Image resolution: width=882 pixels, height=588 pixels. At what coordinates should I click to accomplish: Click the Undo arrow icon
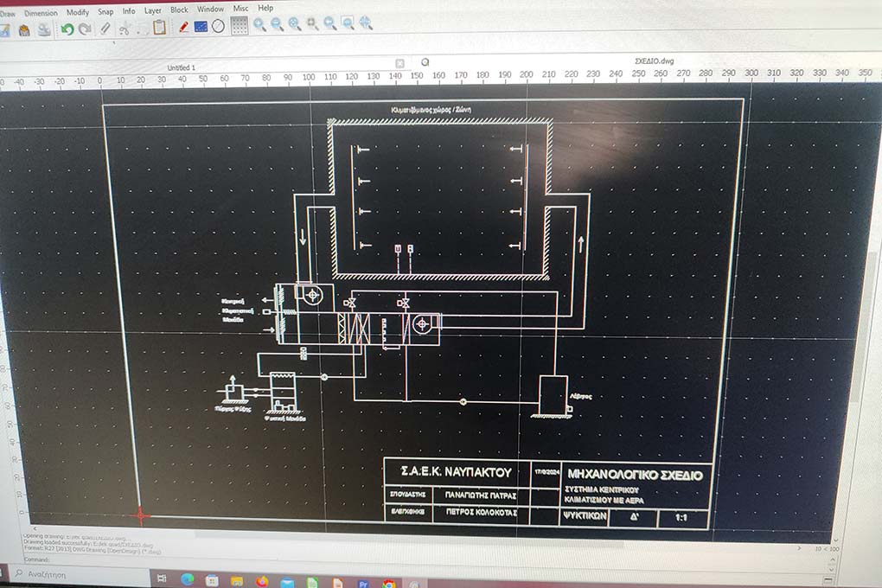pyautogui.click(x=67, y=29)
